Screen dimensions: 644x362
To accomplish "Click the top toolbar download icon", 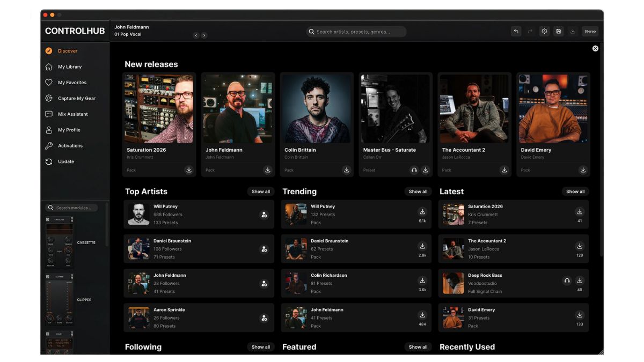I will coord(573,32).
